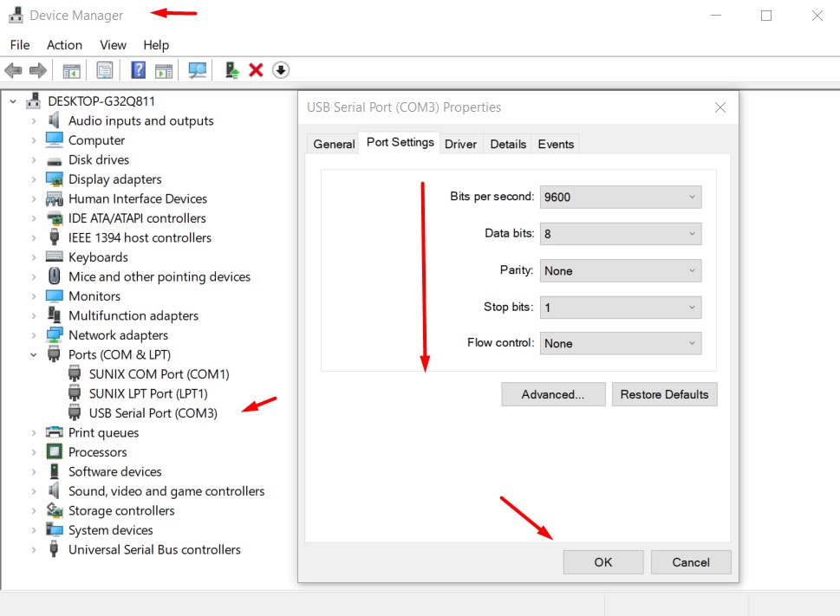Click the Network adapters icon
The image size is (840, 616).
pyautogui.click(x=54, y=335)
